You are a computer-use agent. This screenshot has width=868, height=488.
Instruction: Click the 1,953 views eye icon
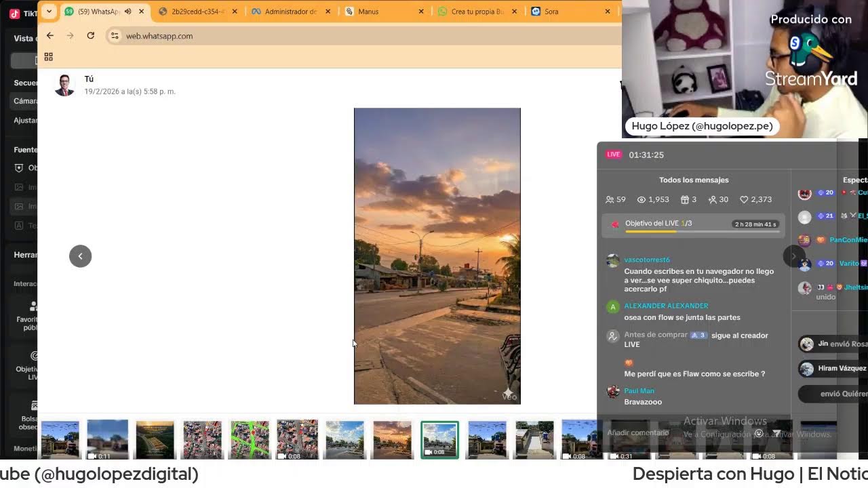pyautogui.click(x=641, y=200)
